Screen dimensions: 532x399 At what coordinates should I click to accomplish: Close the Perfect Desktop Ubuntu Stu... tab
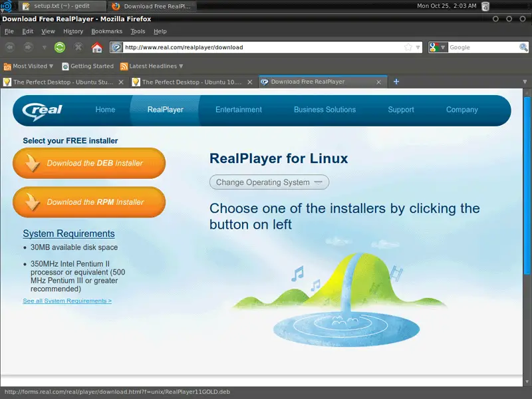121,82
